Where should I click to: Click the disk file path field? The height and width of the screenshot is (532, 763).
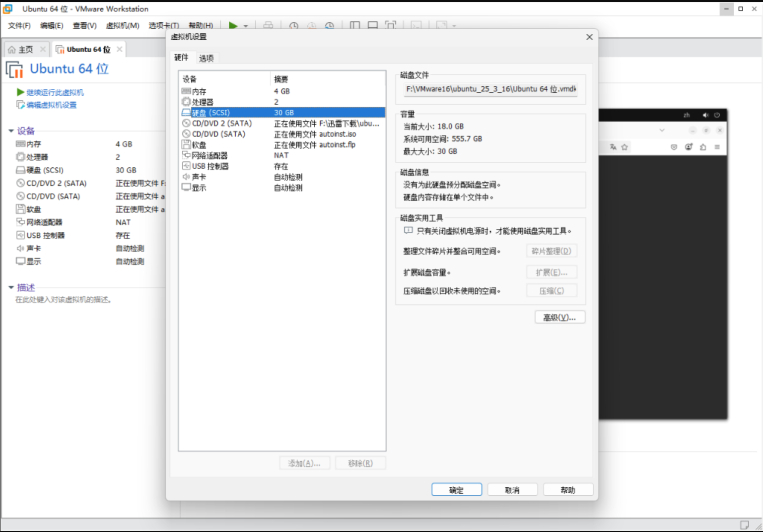490,89
